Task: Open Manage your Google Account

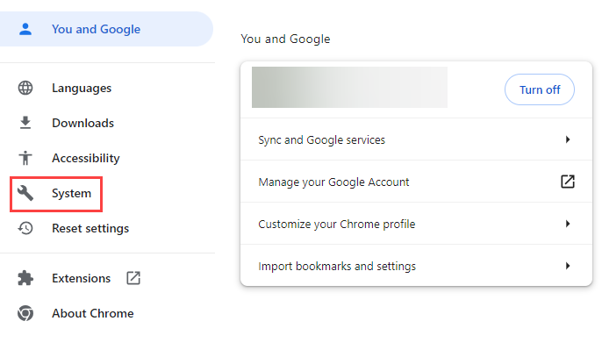Action: [416, 182]
